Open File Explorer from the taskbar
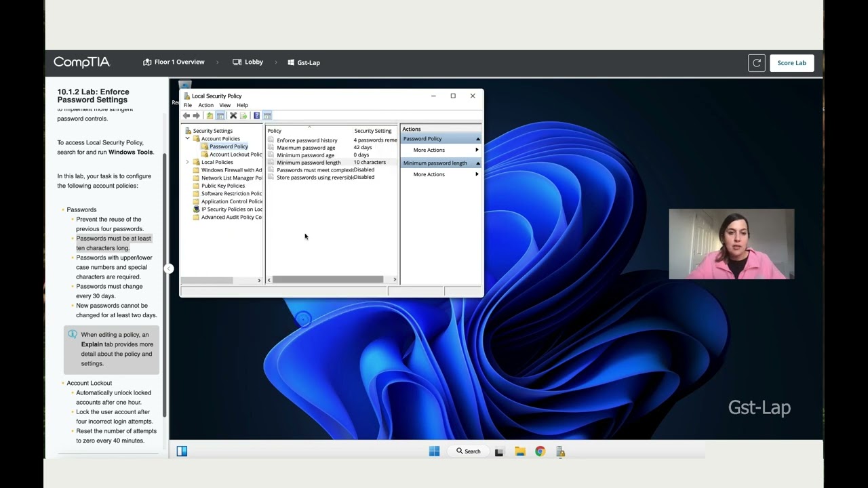The image size is (868, 488). pyautogui.click(x=520, y=451)
